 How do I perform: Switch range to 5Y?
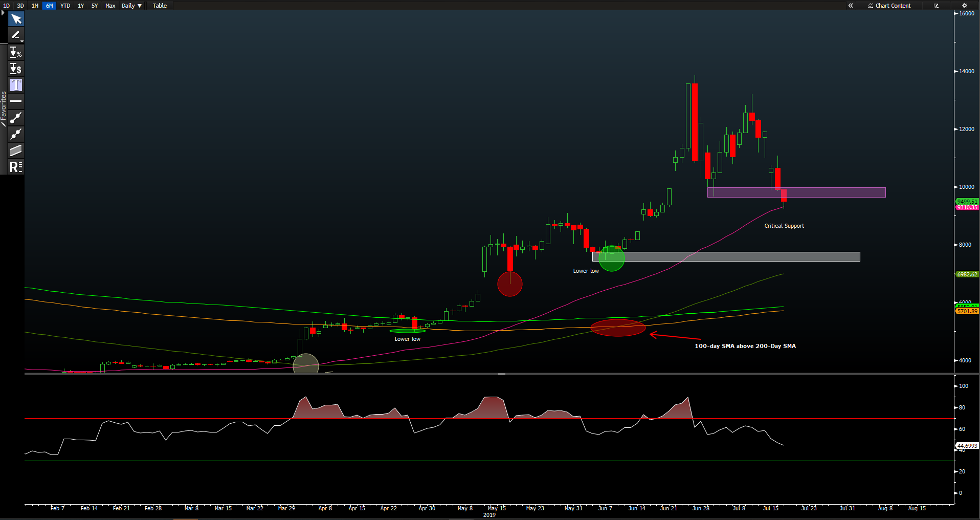(95, 6)
